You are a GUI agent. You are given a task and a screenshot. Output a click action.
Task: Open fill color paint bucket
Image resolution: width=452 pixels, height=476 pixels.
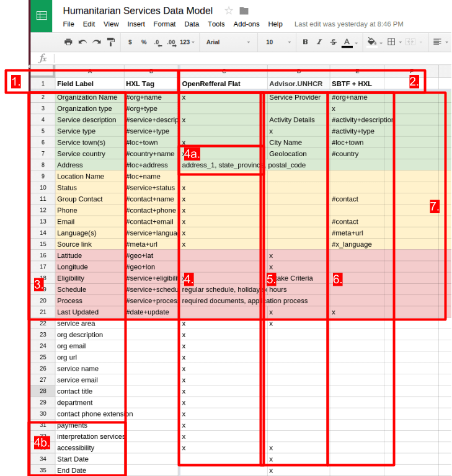[x=372, y=42]
